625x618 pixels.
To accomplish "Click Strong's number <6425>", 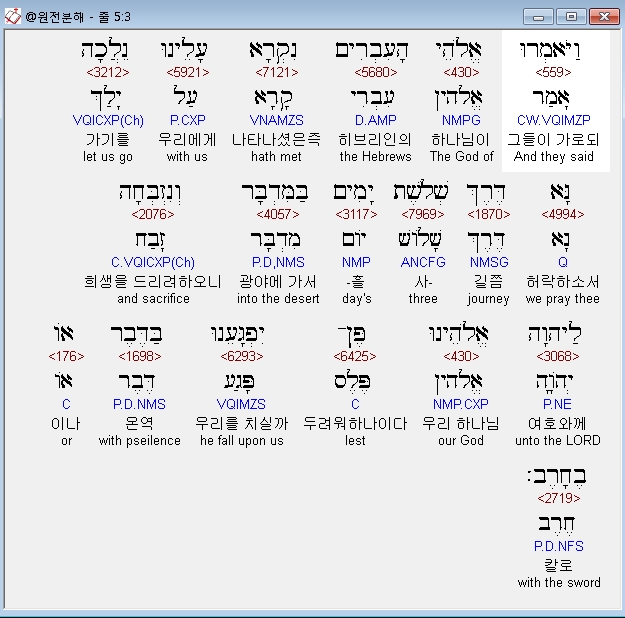I will 355,356.
